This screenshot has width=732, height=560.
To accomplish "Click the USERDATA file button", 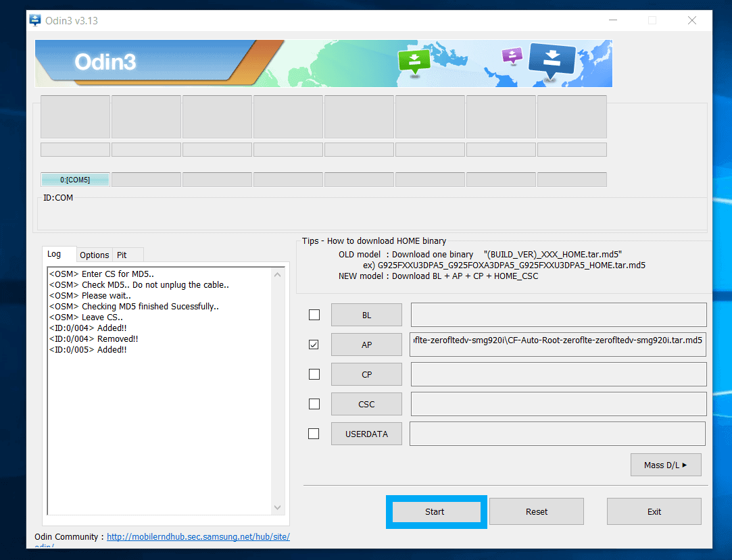I will 366,434.
